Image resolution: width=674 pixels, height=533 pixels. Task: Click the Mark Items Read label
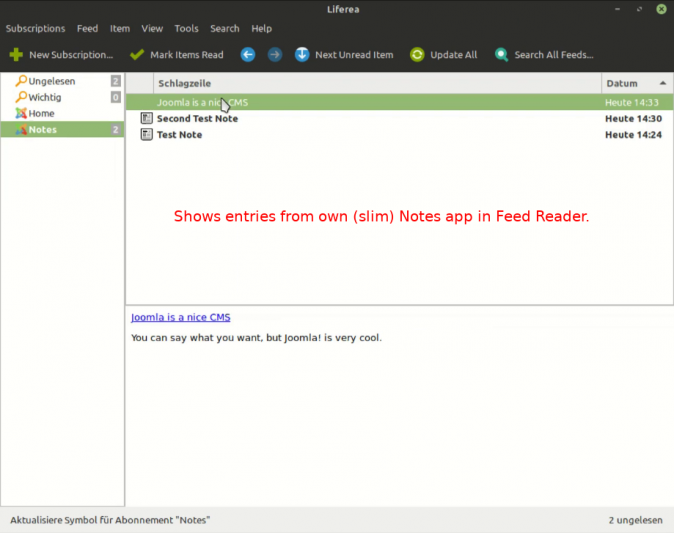(x=187, y=55)
